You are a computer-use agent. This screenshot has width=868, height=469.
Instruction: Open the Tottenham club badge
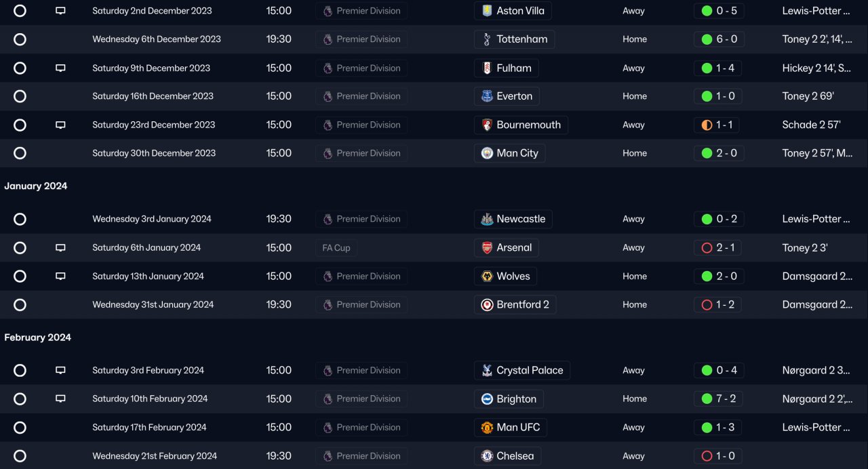tap(486, 39)
